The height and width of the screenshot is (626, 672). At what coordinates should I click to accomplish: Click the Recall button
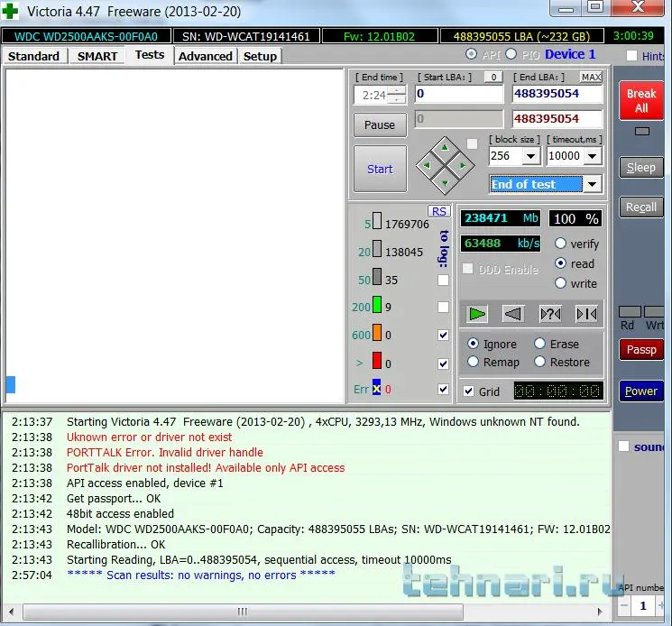tap(641, 207)
